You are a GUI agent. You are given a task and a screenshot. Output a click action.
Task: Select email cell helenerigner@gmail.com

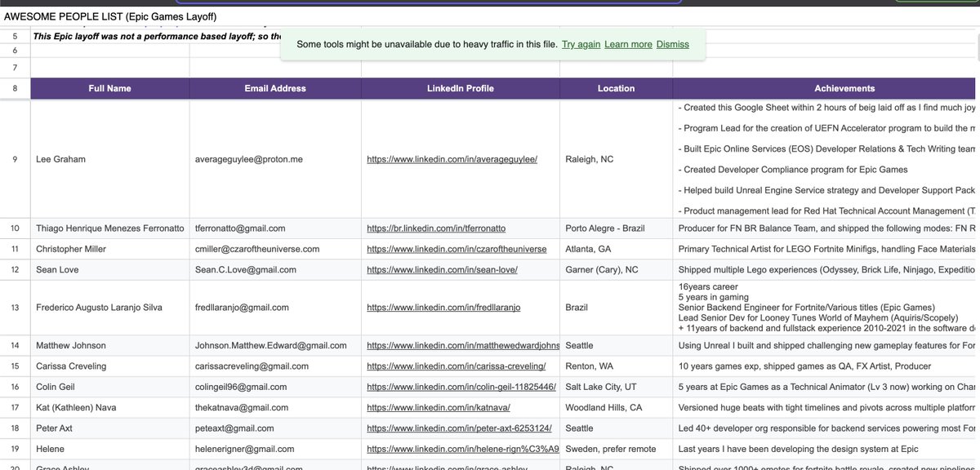tap(275, 449)
